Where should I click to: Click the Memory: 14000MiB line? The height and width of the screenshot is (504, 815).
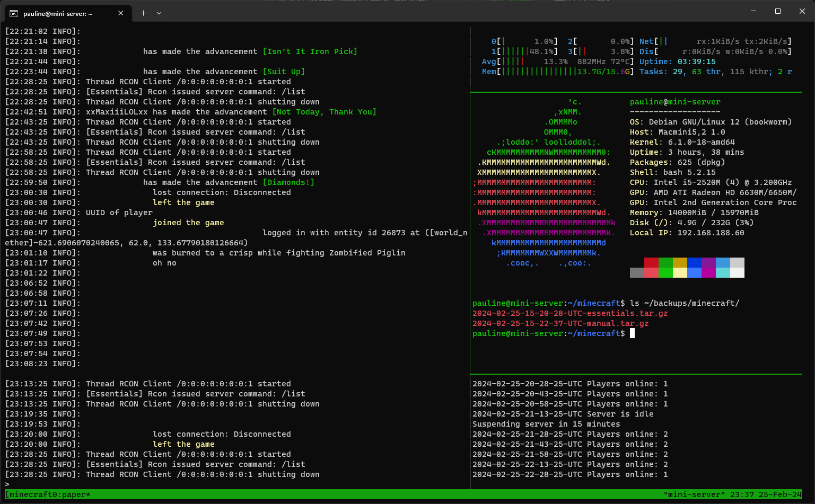(694, 213)
